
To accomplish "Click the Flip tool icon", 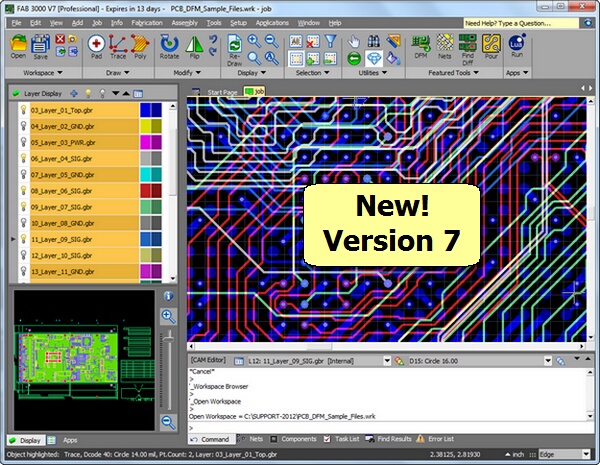I will 194,47.
